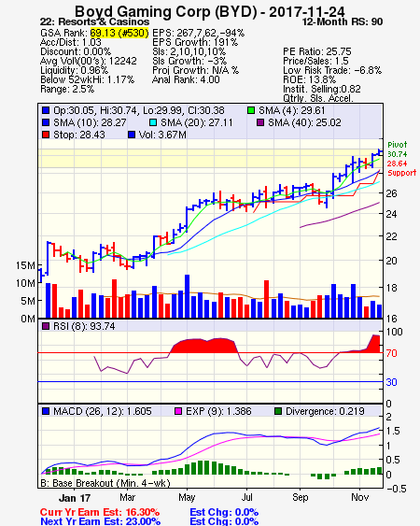Click the '12-Month RS: 90' text
The width and height of the screenshot is (420, 526).
(x=343, y=21)
